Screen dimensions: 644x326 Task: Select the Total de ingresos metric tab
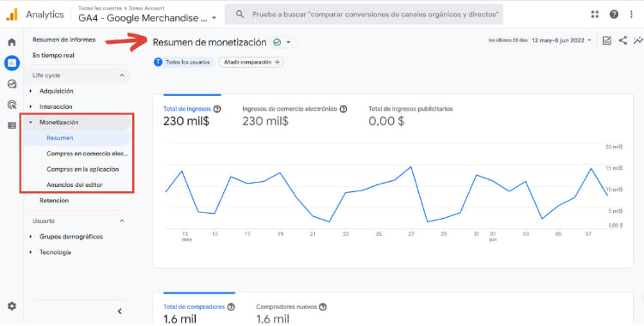pos(192,116)
